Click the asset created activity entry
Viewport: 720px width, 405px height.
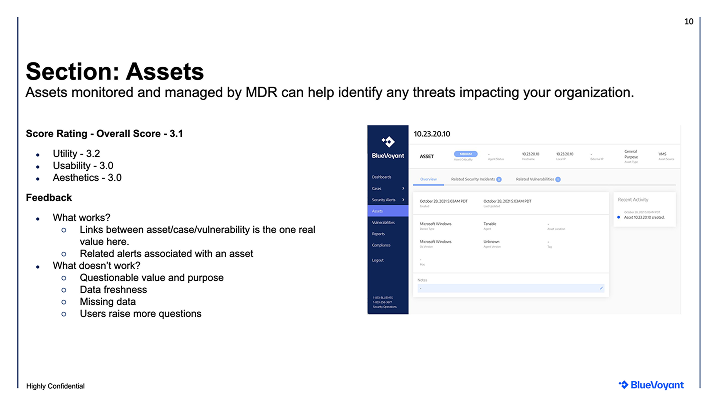pyautogui.click(x=644, y=217)
